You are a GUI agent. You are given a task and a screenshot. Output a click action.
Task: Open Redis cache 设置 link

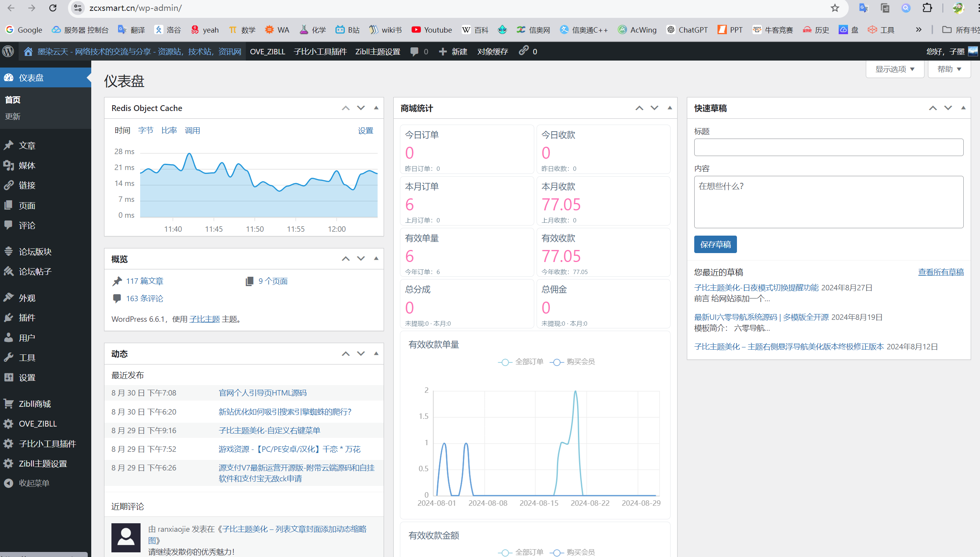pyautogui.click(x=365, y=131)
